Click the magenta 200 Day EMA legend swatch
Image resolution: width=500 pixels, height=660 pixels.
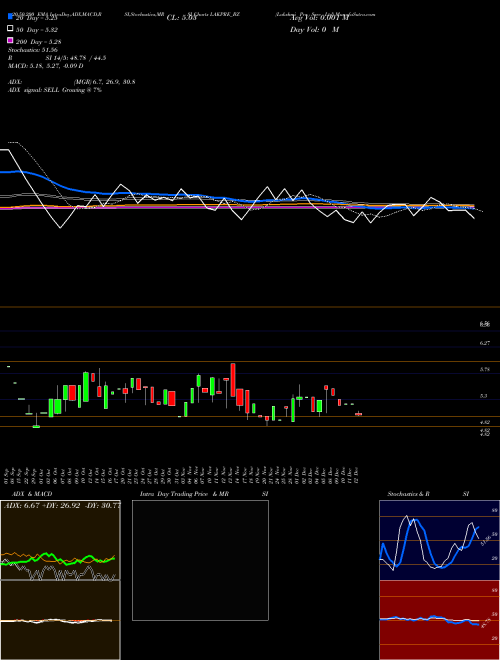[x=10, y=40]
